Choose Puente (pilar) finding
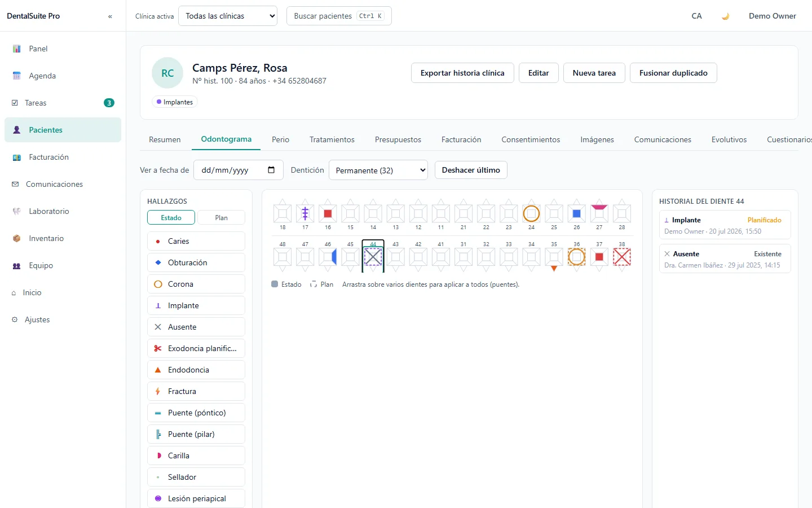The image size is (812, 508). (196, 434)
